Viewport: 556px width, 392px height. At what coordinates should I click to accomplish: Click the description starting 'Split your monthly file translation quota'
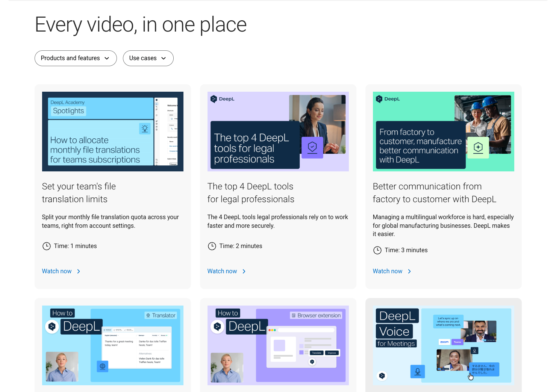click(x=111, y=221)
